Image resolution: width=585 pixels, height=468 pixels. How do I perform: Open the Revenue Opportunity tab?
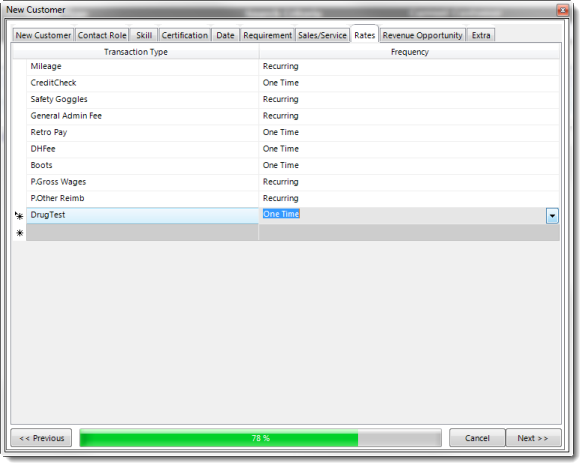coord(422,35)
